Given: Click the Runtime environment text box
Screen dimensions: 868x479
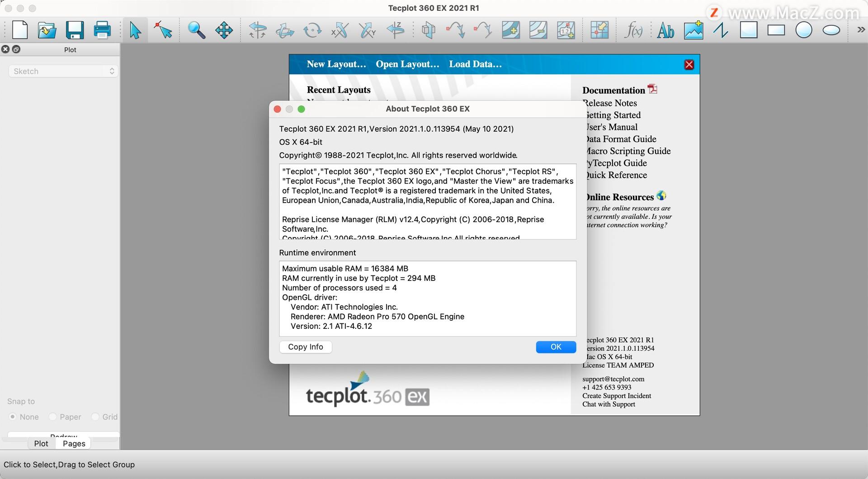Looking at the screenshot, I should (428, 299).
